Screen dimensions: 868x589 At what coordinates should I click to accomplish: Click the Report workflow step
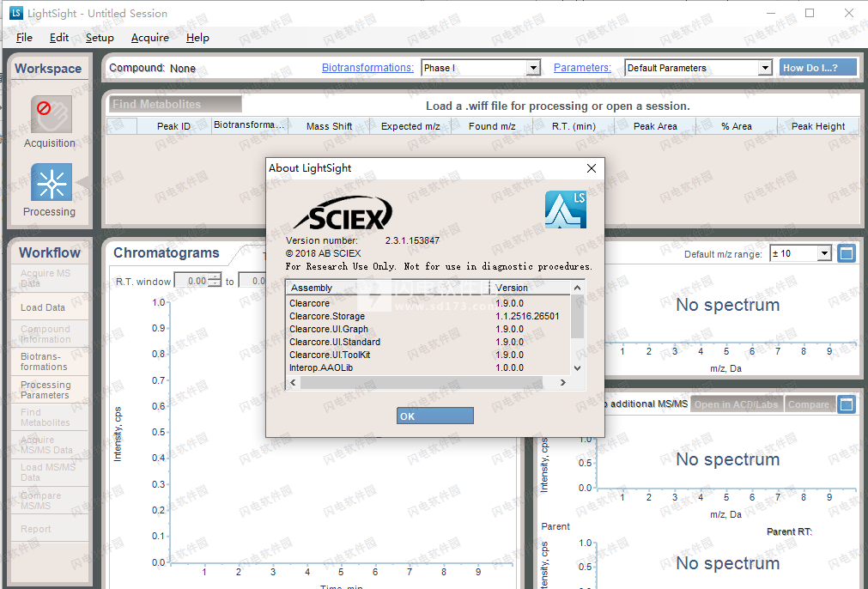[50, 529]
